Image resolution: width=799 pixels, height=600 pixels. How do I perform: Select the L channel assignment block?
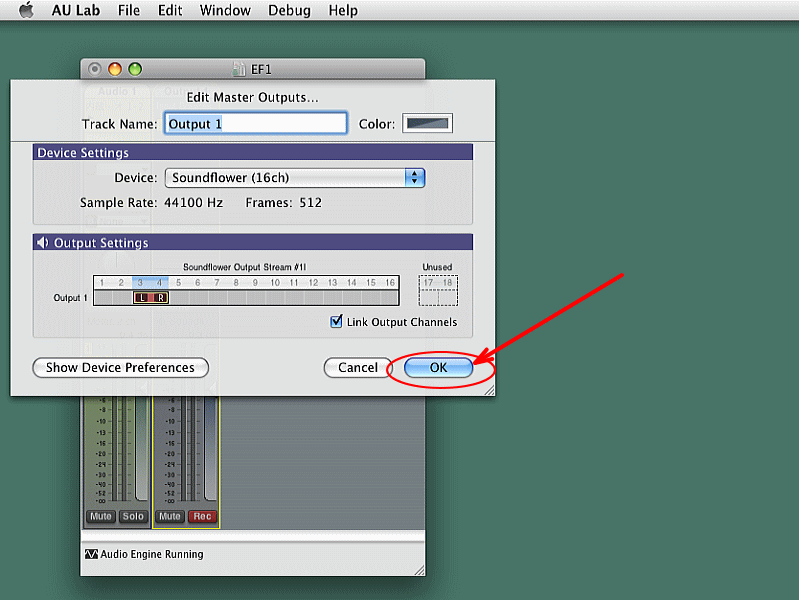point(141,297)
